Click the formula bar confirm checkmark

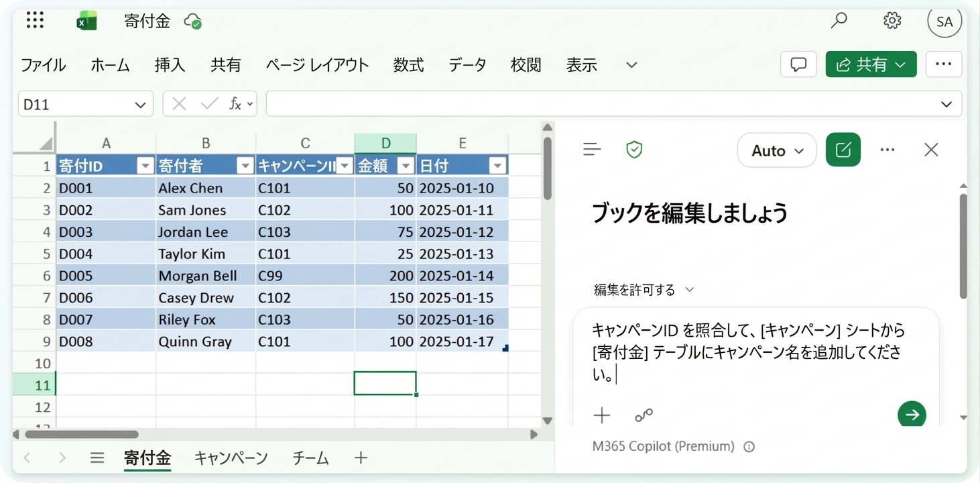209,104
